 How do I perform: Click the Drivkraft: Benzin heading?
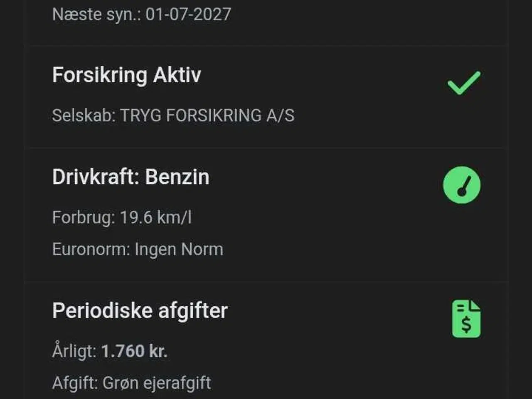[x=131, y=177]
